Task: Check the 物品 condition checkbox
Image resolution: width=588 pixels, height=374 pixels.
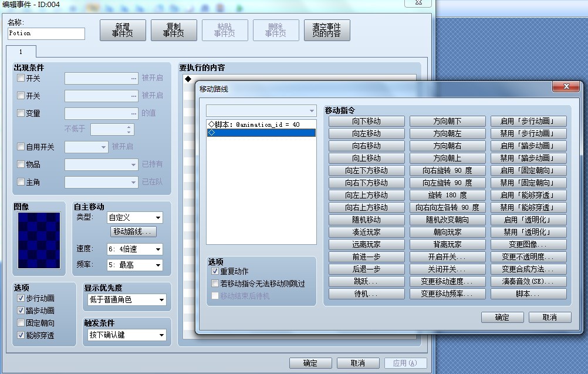Action: pyautogui.click(x=21, y=164)
